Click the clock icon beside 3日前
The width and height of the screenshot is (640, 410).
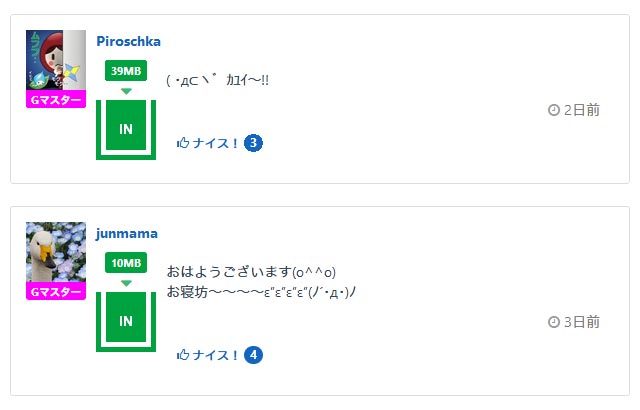click(554, 322)
